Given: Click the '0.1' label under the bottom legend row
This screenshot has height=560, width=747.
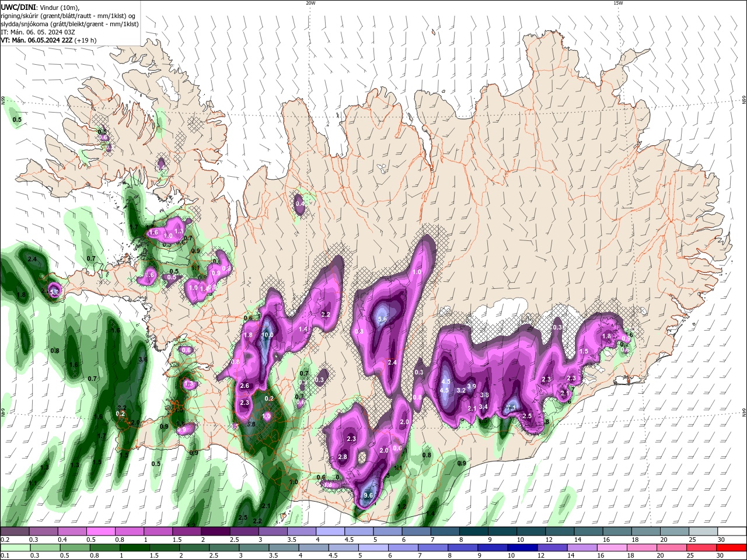Looking at the screenshot, I should pyautogui.click(x=5, y=556).
